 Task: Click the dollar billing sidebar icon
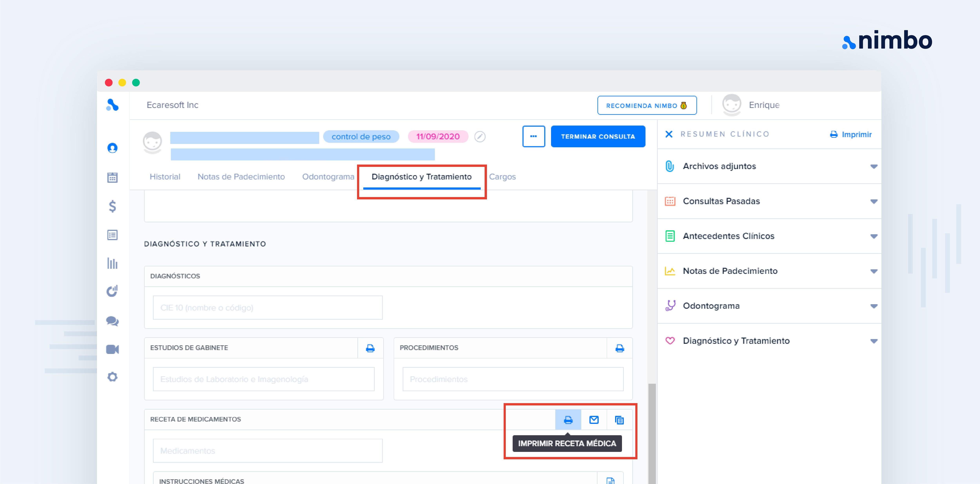(x=112, y=206)
